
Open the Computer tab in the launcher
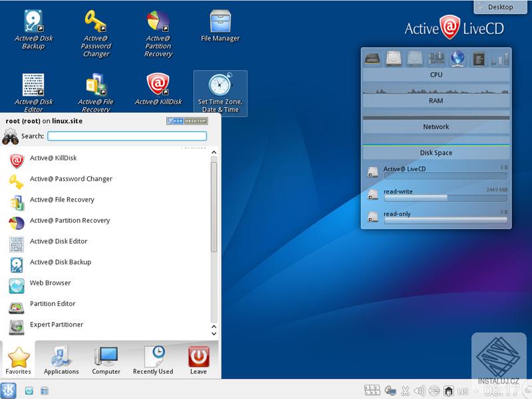coord(106,360)
